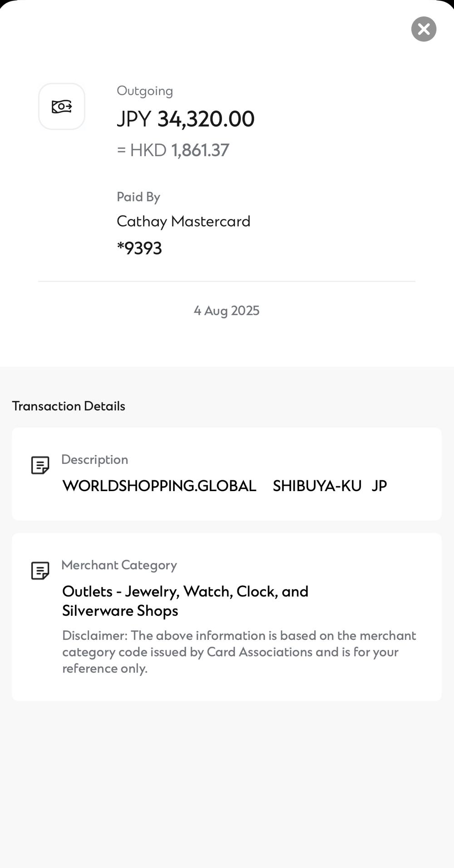Tap SHIBUYA-KU JP location text
The image size is (454, 868).
tap(330, 486)
